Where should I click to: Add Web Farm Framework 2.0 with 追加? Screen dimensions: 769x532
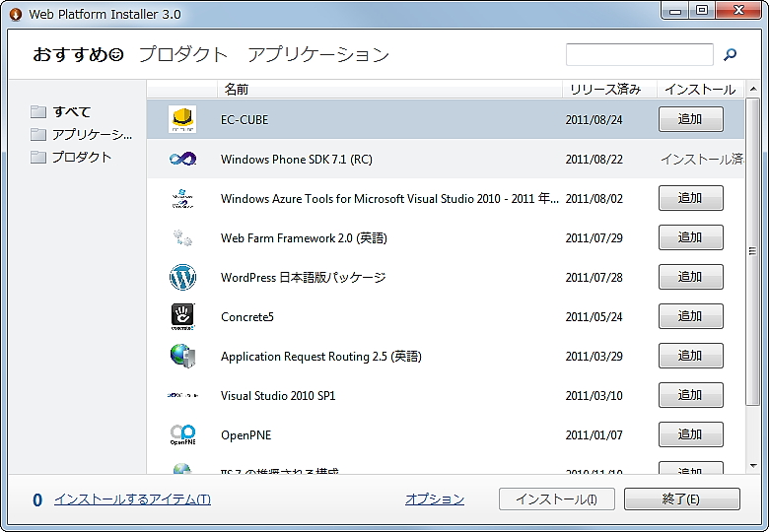[x=690, y=237]
